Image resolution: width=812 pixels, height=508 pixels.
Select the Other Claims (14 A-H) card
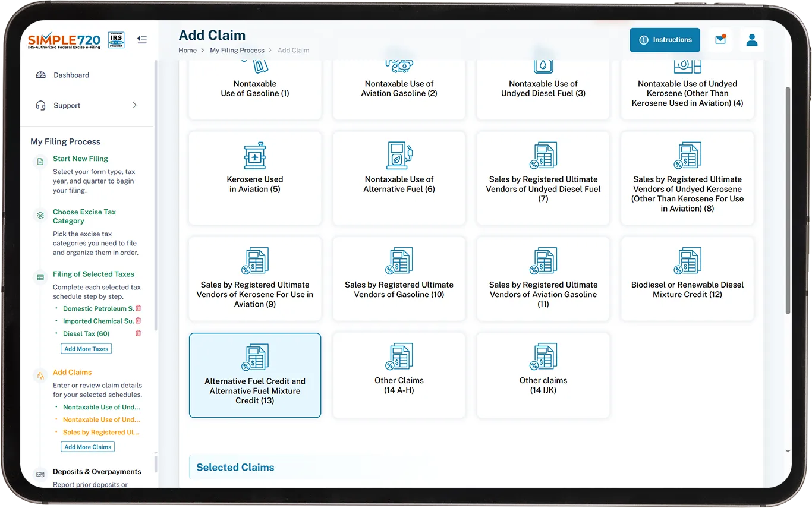[399, 376]
